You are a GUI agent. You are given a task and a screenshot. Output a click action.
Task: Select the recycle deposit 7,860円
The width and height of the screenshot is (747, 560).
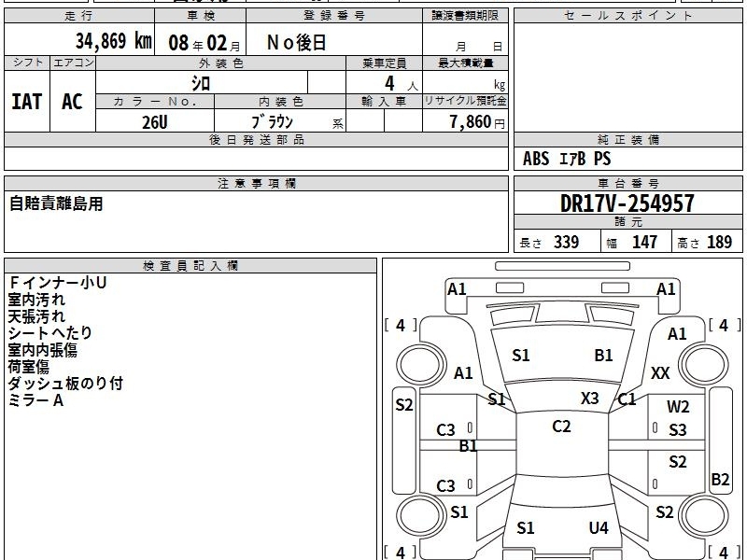[x=477, y=122]
